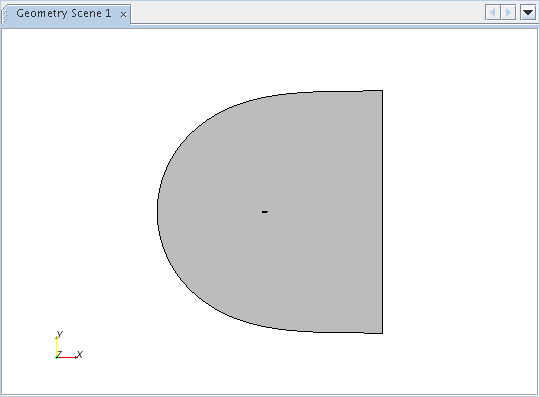
Task: Click the scroll tabs left arrow
Action: 493,13
